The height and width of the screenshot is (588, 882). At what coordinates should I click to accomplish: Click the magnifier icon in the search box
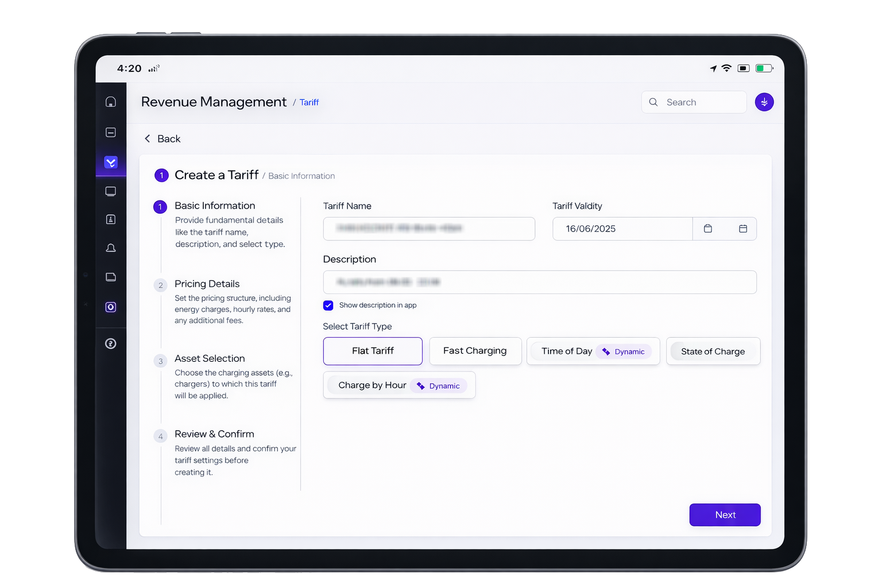653,102
